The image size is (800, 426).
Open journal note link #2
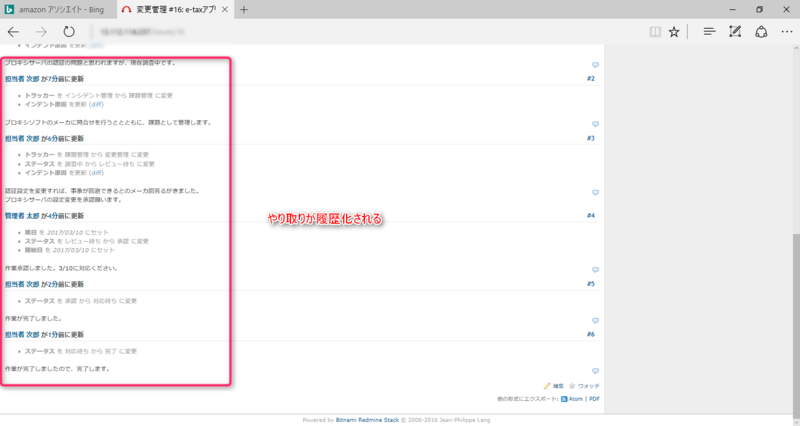point(590,79)
